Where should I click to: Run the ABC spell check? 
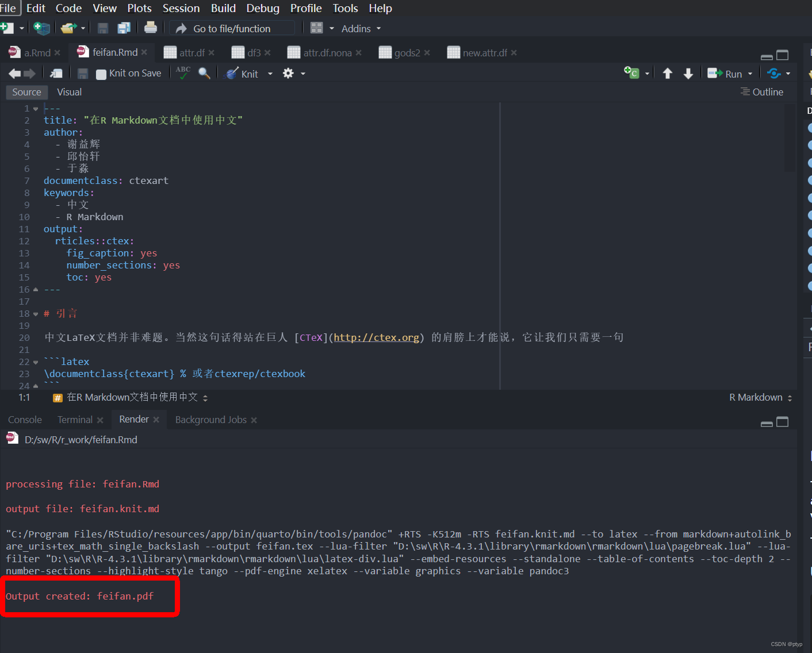pyautogui.click(x=183, y=73)
